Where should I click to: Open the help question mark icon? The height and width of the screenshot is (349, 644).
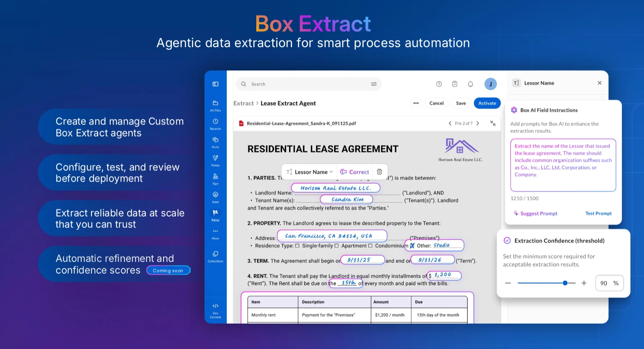click(x=439, y=84)
